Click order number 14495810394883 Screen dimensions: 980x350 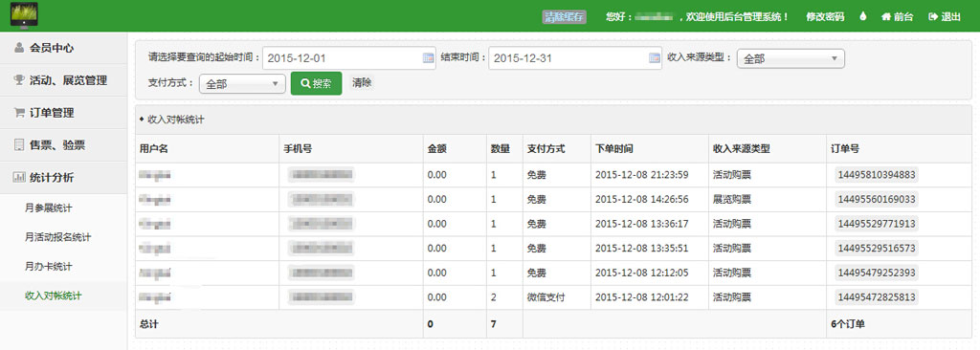(877, 175)
